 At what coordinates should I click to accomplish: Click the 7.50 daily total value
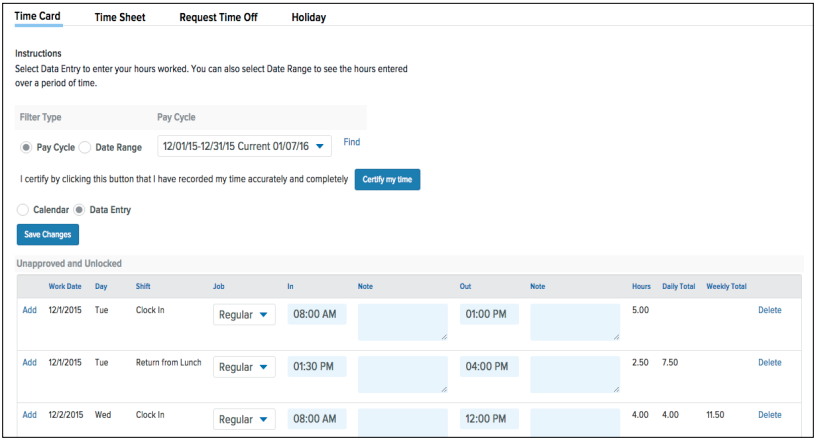[x=670, y=363]
